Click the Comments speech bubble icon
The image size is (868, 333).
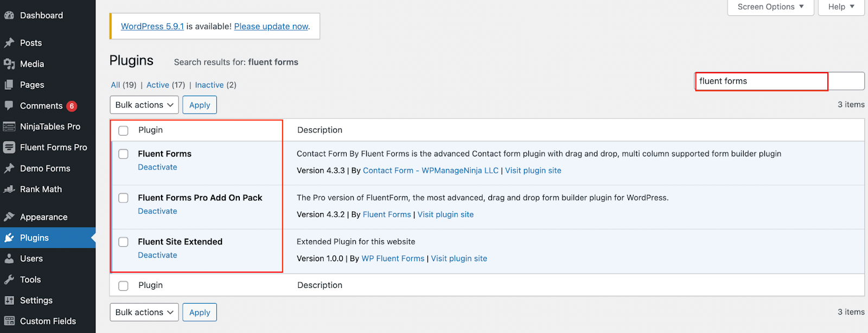[x=9, y=105]
